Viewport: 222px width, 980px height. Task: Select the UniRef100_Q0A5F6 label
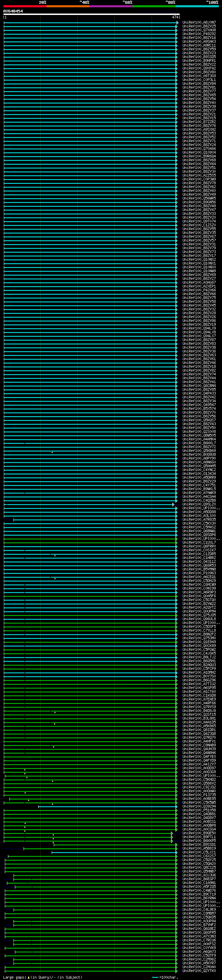(x=199, y=596)
